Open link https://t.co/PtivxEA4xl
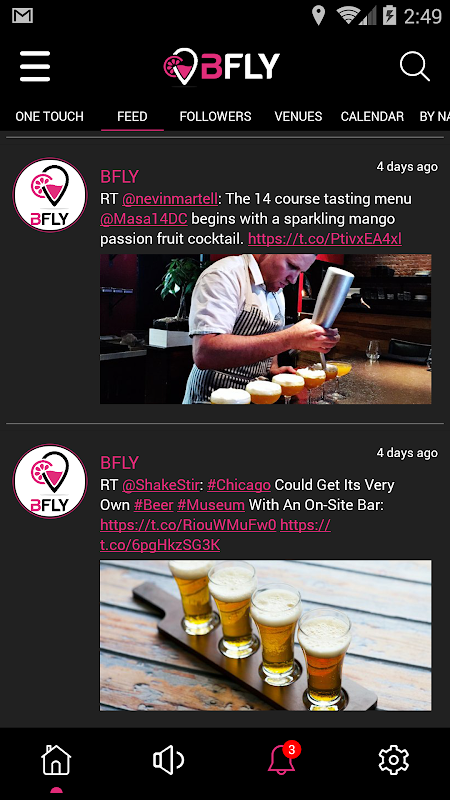Viewport: 450px width, 800px height. tap(325, 239)
